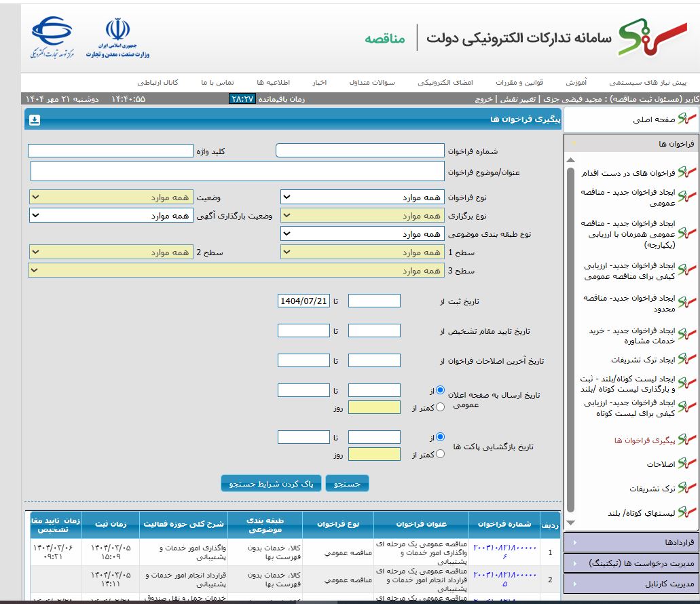Click the icon next to اصلاحات sidebar item
Image resolution: width=700 pixels, height=604 pixels.
(690, 464)
